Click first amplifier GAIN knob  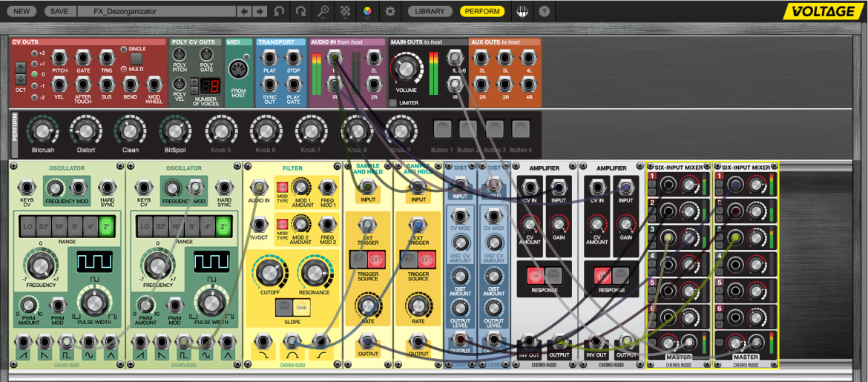click(x=558, y=224)
